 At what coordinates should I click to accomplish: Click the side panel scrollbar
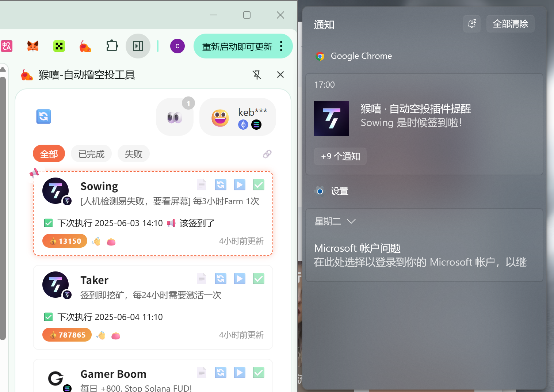[x=3, y=208]
